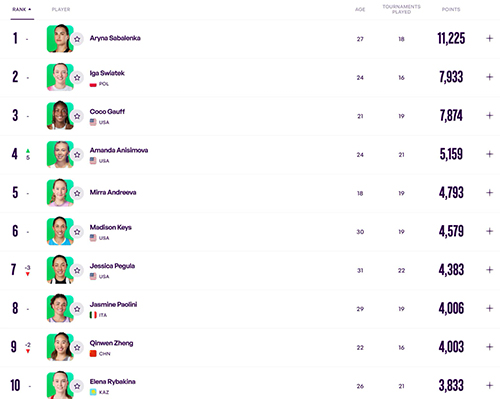Click Mirra Andreeva's photo thumbnail

[x=60, y=193]
